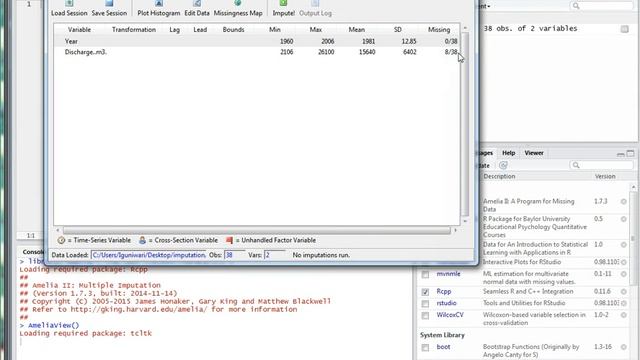Screen dimensions: 640x360
Task: Tick the mvnmle package checkbox
Action: 425,275
